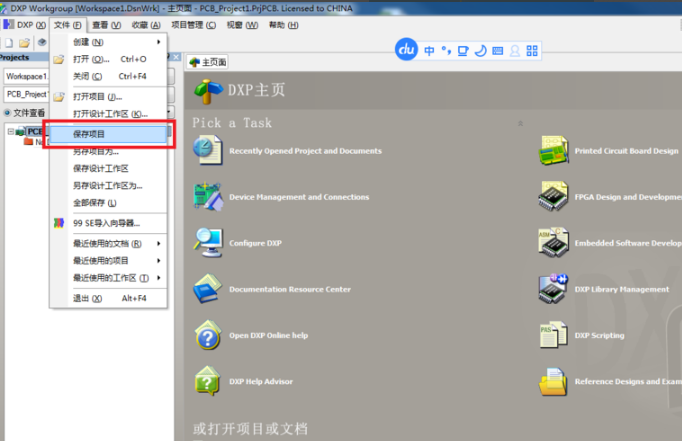Click the IME moon icon
This screenshot has width=682, height=441.
480,51
